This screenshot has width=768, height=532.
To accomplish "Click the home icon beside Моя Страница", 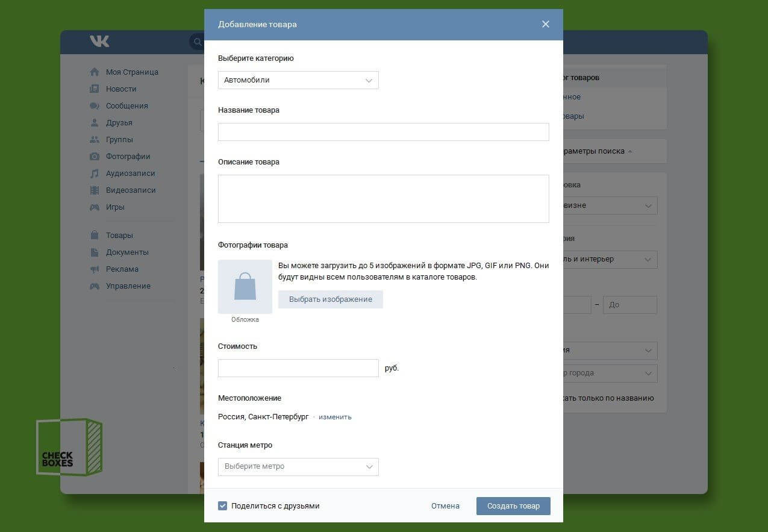I will point(95,72).
